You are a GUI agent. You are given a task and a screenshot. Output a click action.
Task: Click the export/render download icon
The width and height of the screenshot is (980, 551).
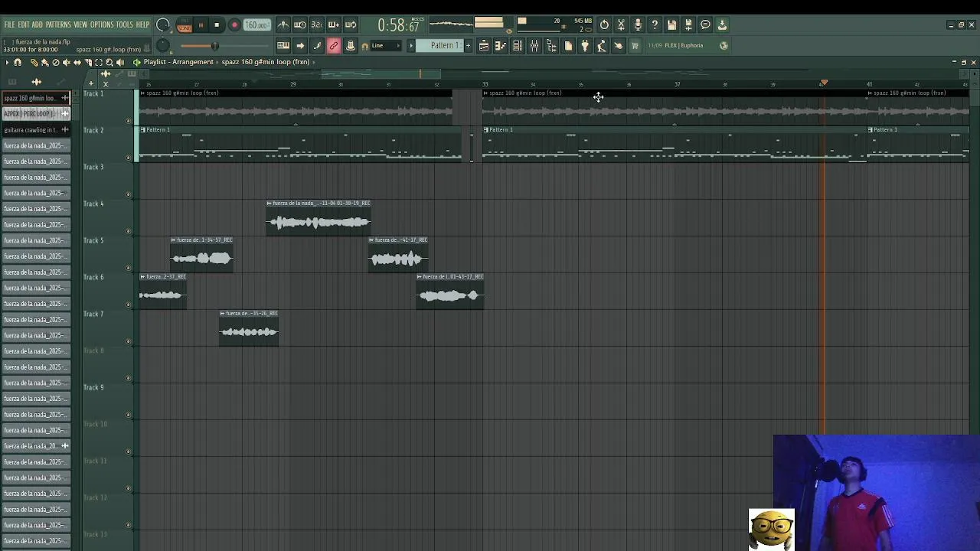tap(722, 25)
